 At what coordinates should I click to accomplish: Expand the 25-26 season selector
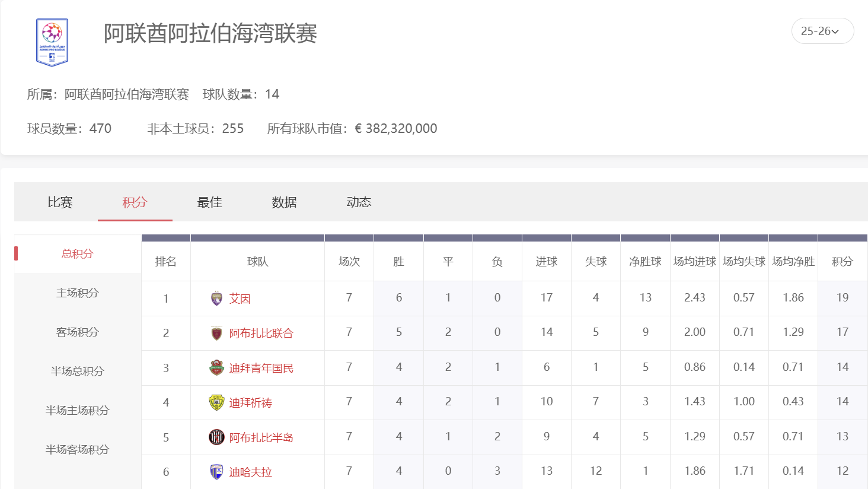click(822, 31)
